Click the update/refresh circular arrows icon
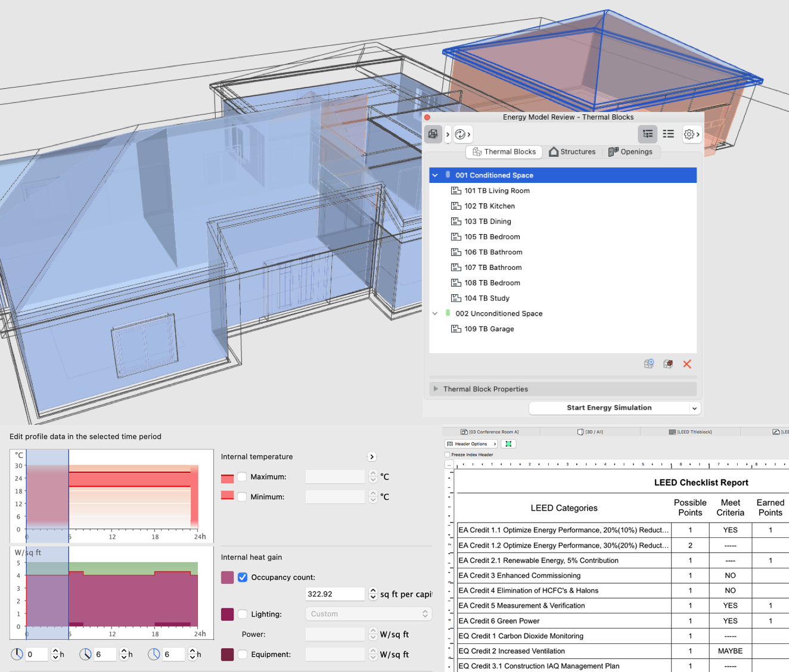The width and height of the screenshot is (789, 672). 460,134
